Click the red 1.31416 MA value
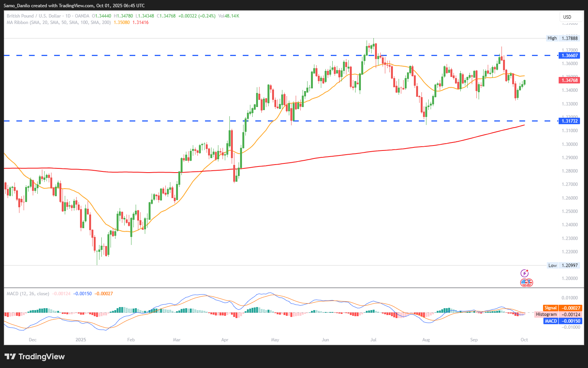 pyautogui.click(x=140, y=22)
